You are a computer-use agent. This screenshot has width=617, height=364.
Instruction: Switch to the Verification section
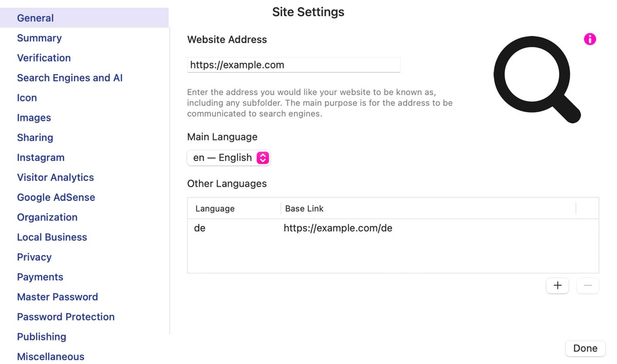coord(44,58)
